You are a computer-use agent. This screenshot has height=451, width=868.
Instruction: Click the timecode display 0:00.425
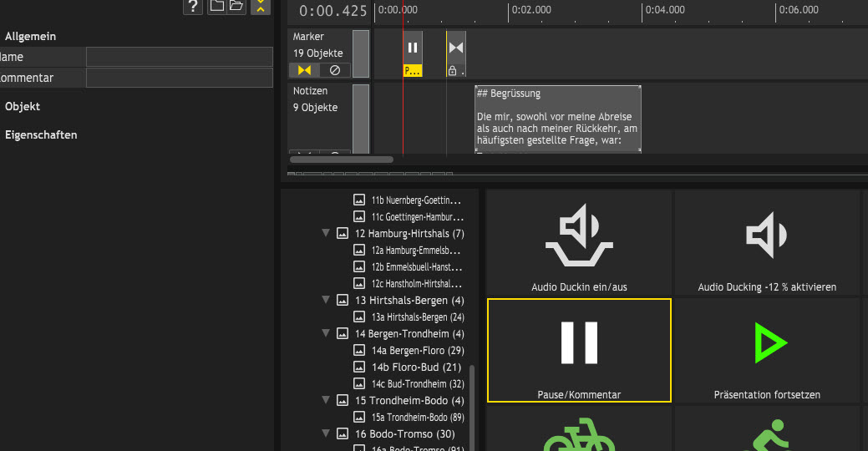tap(332, 11)
